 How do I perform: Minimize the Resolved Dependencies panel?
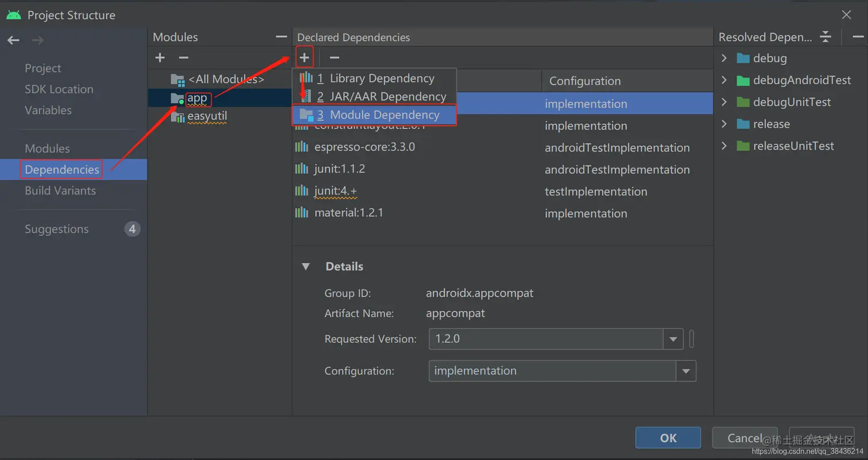point(858,37)
